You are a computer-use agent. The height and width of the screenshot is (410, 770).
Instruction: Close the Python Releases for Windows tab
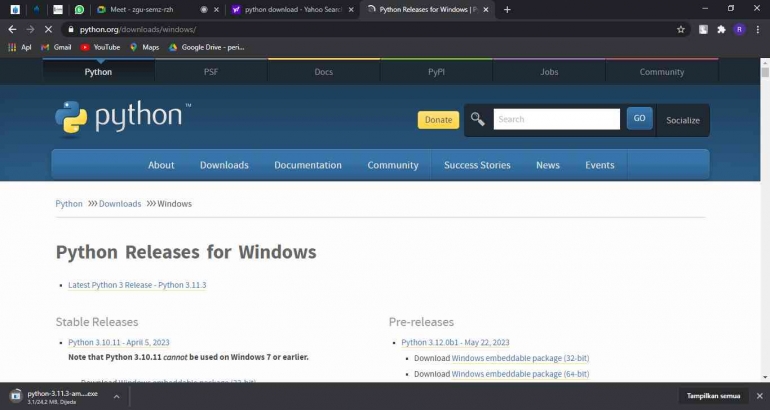coord(486,9)
